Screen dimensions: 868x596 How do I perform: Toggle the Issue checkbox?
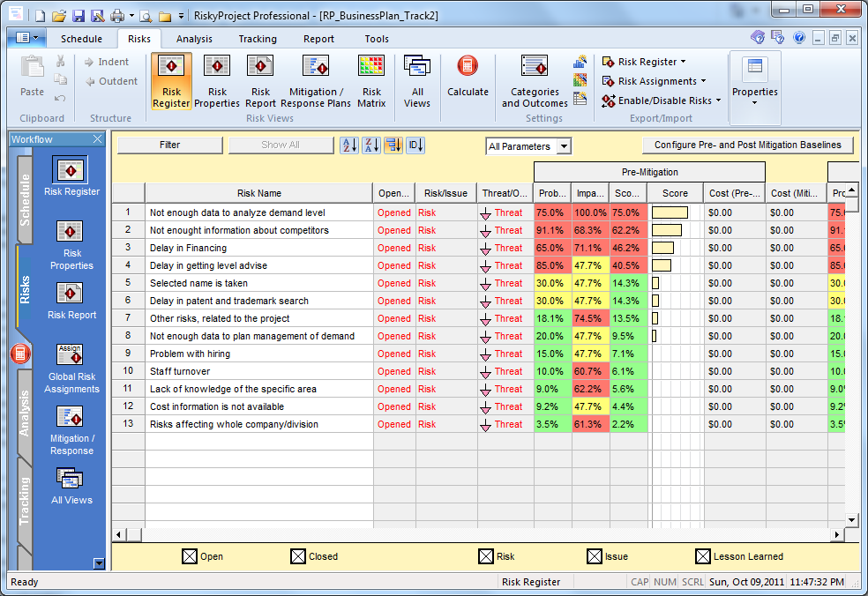[594, 556]
